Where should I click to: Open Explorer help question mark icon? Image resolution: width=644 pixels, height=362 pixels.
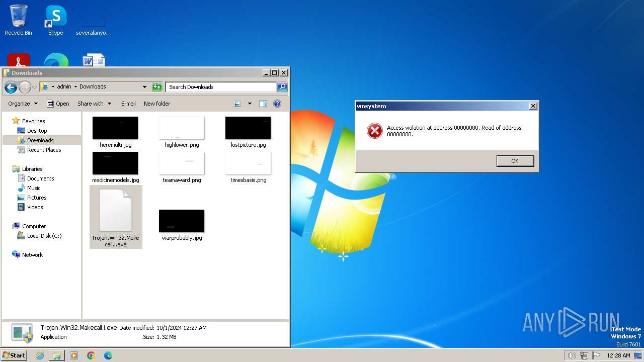pos(277,104)
